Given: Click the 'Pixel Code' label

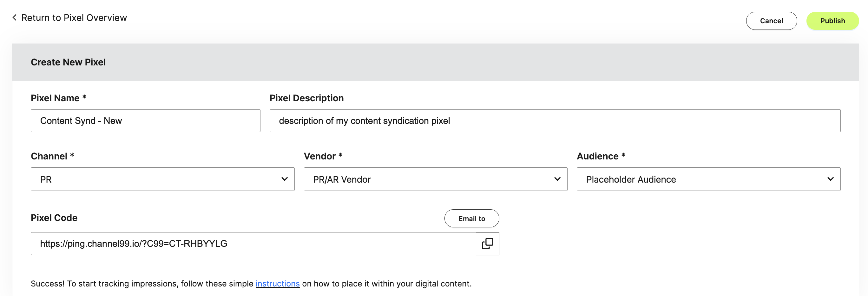Looking at the screenshot, I should [x=54, y=218].
